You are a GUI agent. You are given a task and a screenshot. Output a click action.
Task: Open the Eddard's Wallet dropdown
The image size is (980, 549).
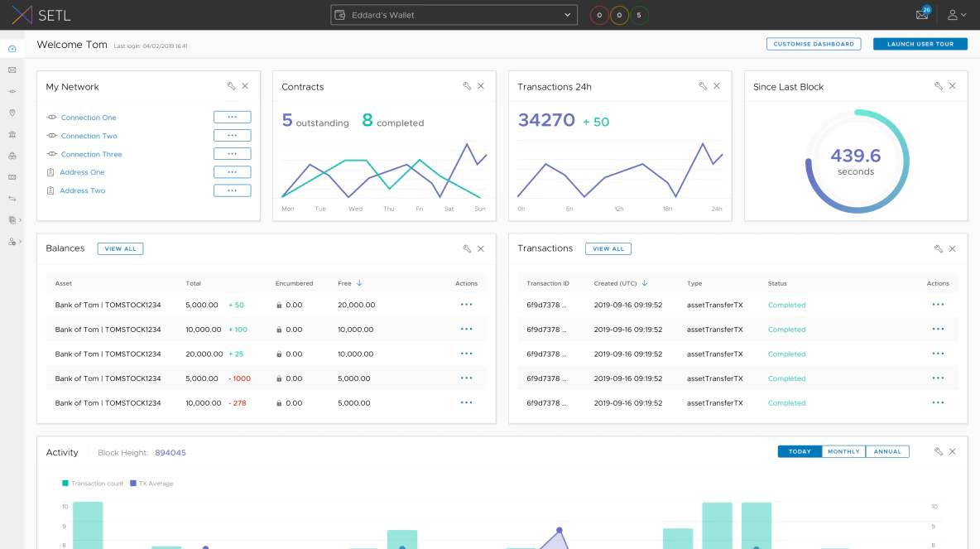click(453, 14)
